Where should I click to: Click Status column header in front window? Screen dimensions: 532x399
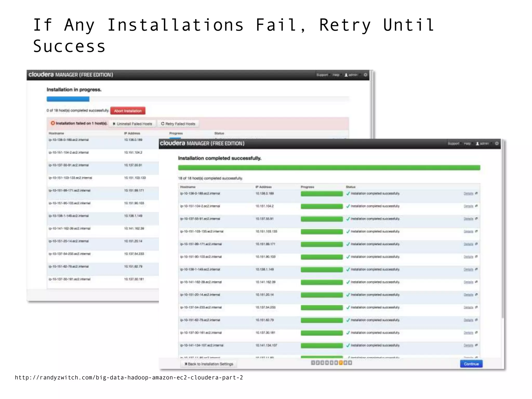(x=351, y=187)
